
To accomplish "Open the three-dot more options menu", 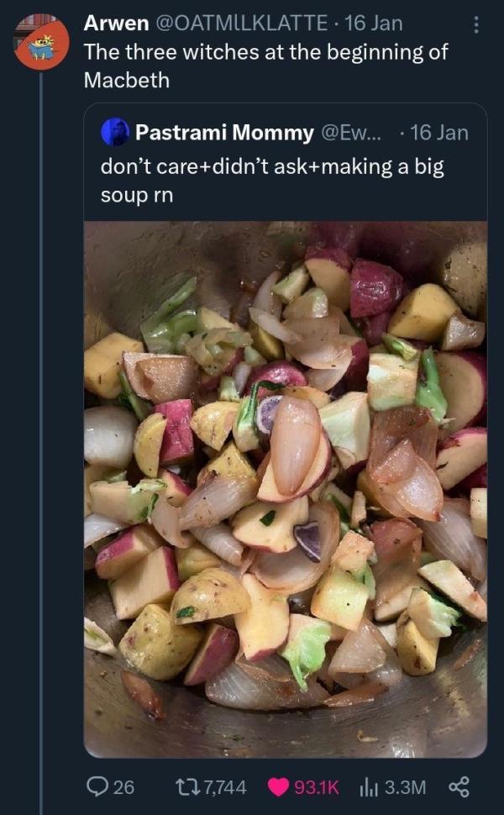I will [x=476, y=24].
